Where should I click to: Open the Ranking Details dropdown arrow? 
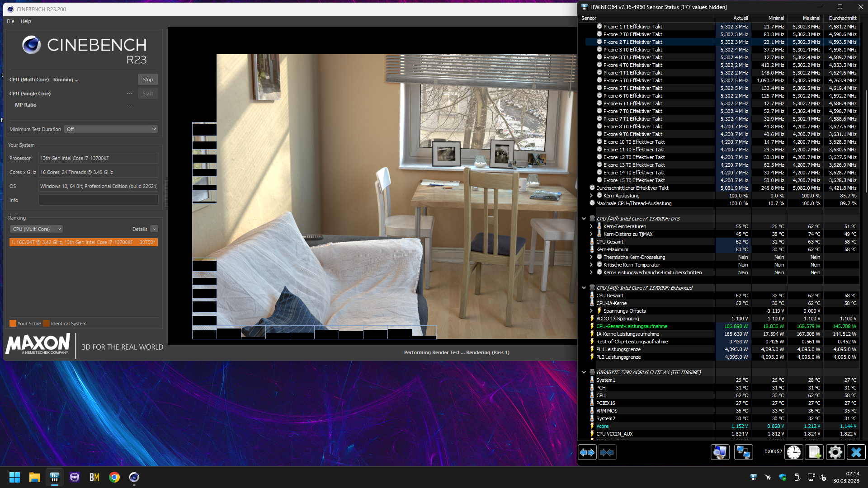pos(154,229)
